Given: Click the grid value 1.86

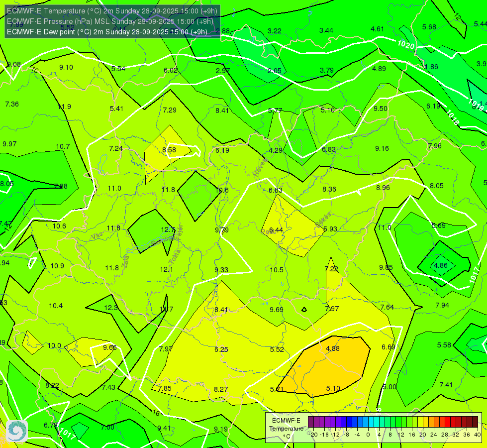Looking at the screenshot, I should (x=431, y=67).
